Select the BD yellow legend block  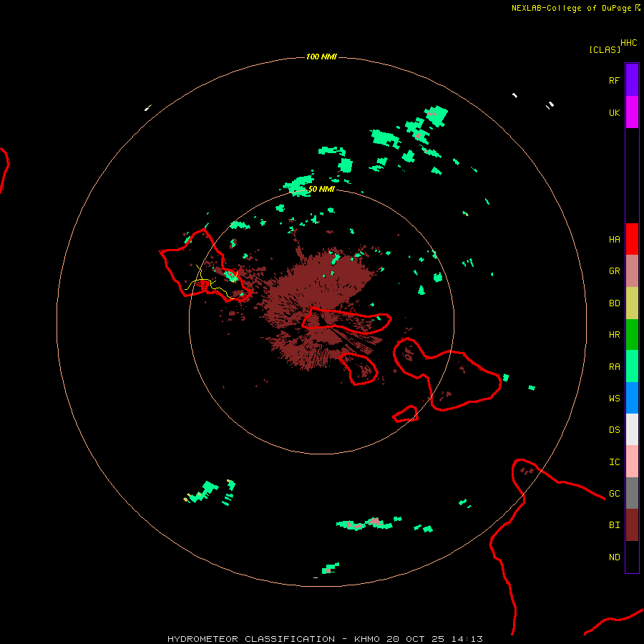tap(632, 303)
